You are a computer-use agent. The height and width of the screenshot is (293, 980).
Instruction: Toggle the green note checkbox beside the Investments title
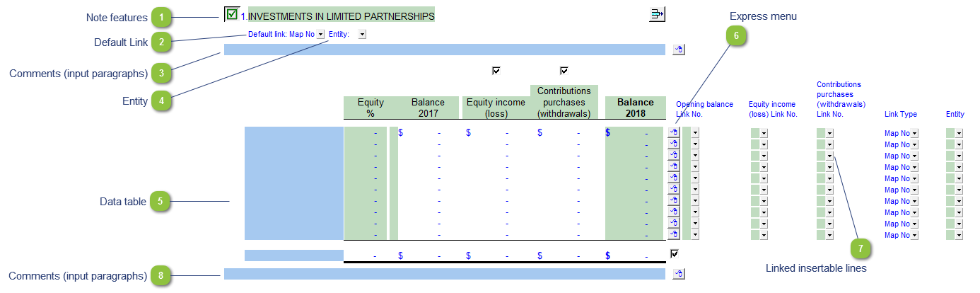(231, 13)
